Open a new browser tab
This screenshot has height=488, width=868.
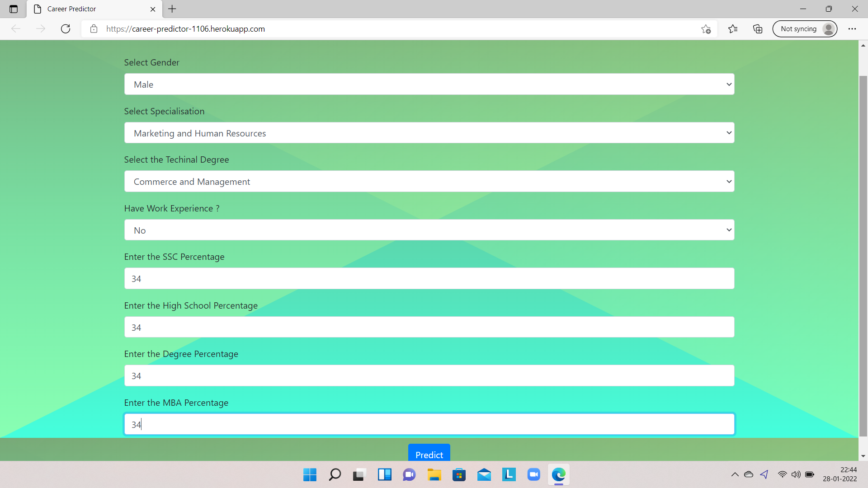click(x=172, y=9)
